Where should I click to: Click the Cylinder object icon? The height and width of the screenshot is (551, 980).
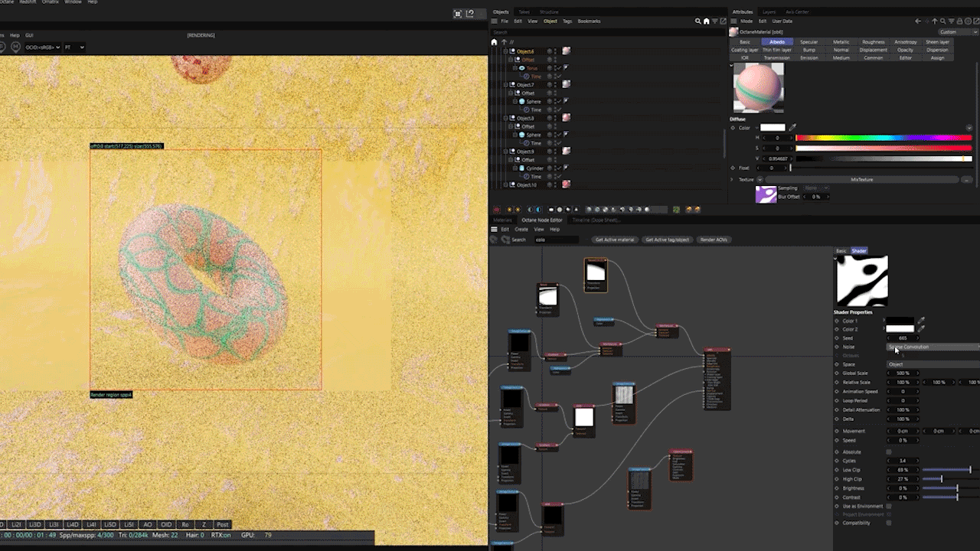[x=522, y=168]
